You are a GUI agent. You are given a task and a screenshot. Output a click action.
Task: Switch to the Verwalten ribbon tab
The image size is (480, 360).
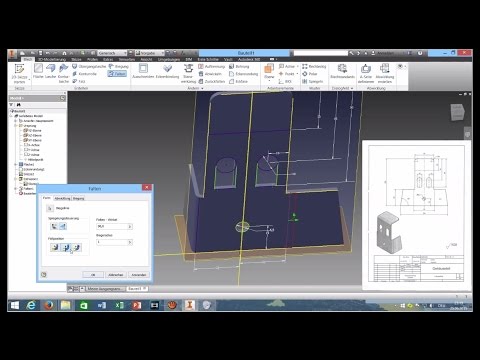[127, 59]
